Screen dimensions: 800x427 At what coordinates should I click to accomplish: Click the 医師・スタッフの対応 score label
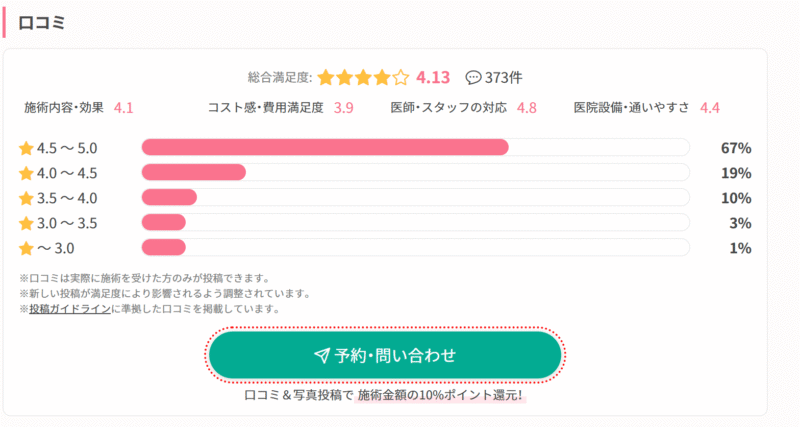[x=449, y=107]
